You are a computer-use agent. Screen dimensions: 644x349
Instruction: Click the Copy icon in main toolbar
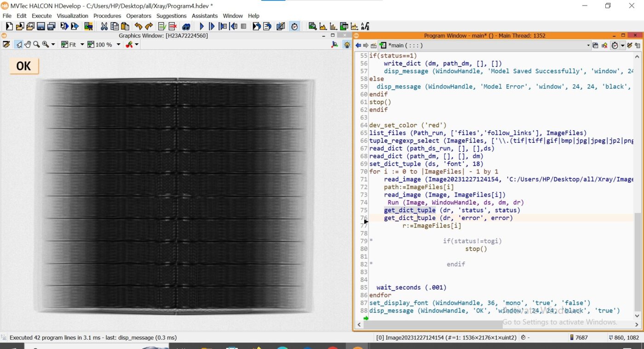[x=115, y=26]
